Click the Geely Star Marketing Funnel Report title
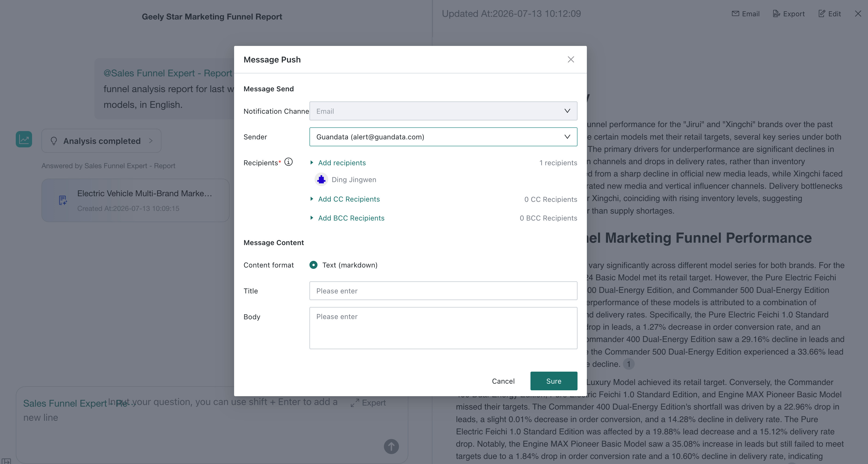This screenshot has height=464, width=868. tap(212, 17)
